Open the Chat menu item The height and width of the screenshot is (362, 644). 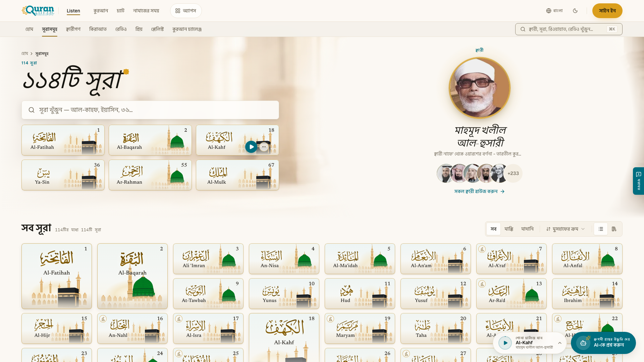[121, 11]
